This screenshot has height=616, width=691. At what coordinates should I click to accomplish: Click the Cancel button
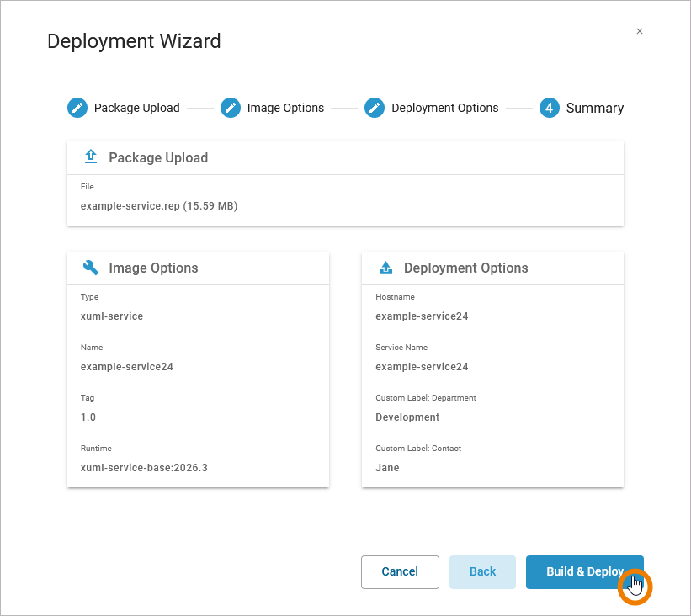pyautogui.click(x=400, y=571)
